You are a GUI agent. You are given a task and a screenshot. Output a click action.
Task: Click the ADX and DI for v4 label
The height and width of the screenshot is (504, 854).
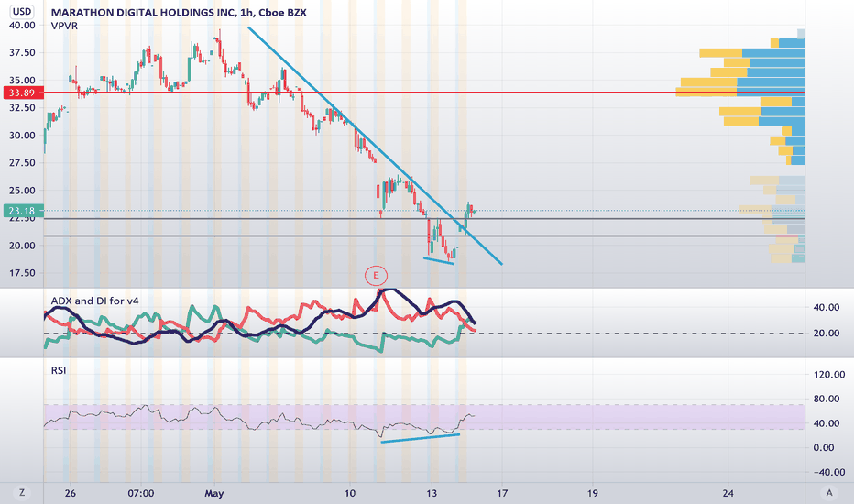pos(94,301)
